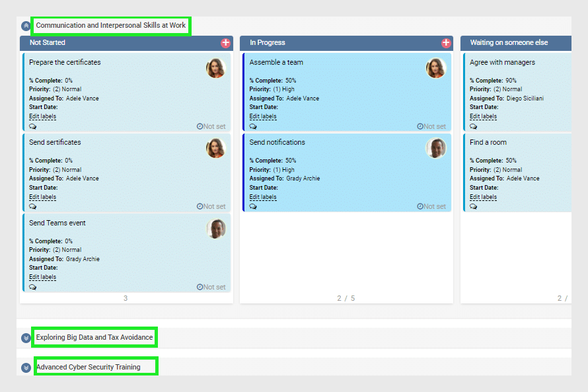
Task: Expand the Exploring Big Data and Tax Avoidance group
Action: click(x=26, y=338)
